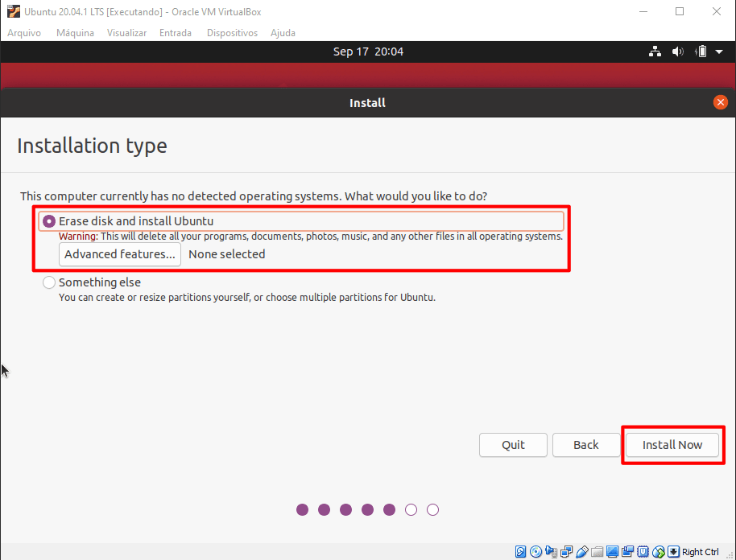
Task: Open the clock showing Sep 17 20:04
Action: [x=368, y=51]
